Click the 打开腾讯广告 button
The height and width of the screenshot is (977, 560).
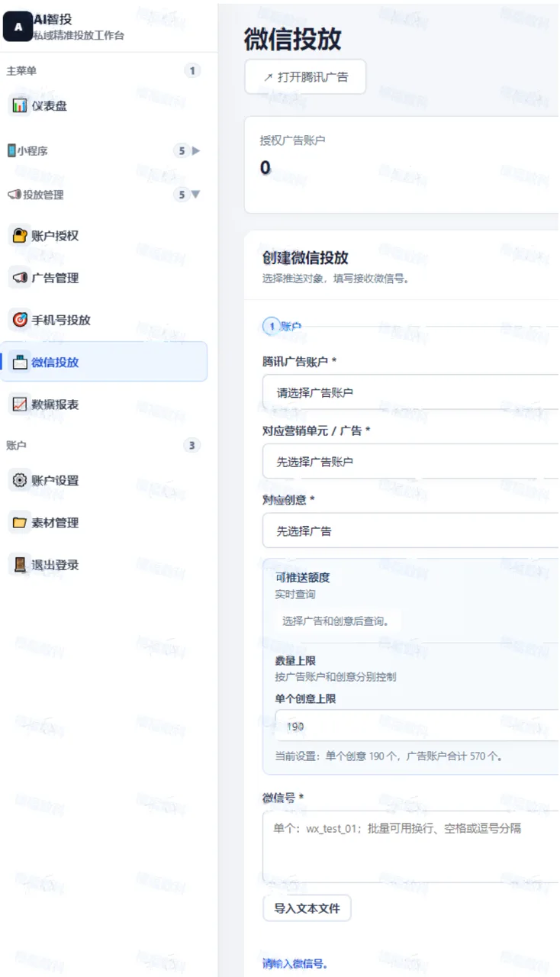pos(305,77)
